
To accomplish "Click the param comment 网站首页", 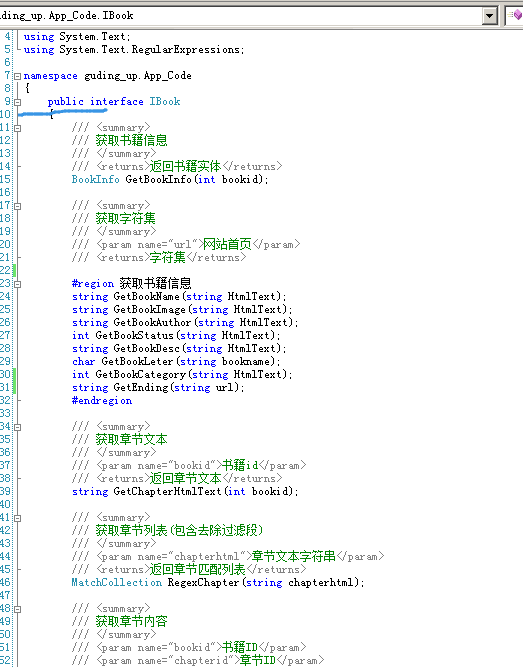I will tap(227, 245).
